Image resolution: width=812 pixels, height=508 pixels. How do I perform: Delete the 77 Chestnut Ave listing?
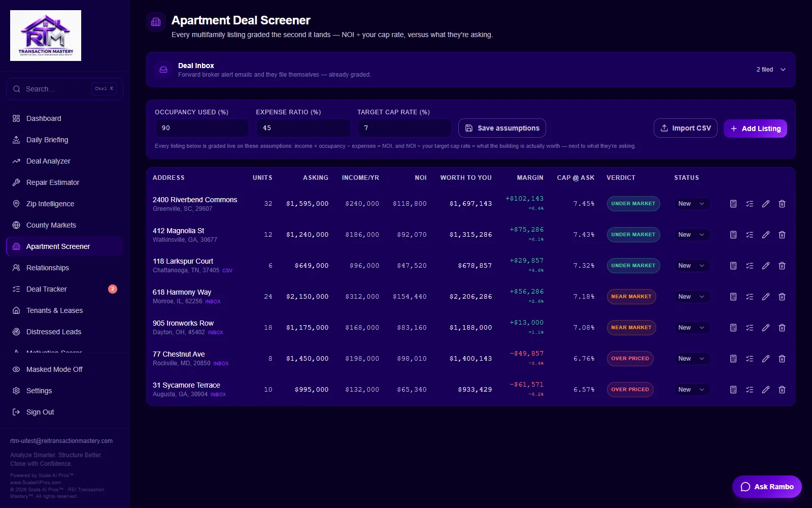click(782, 359)
